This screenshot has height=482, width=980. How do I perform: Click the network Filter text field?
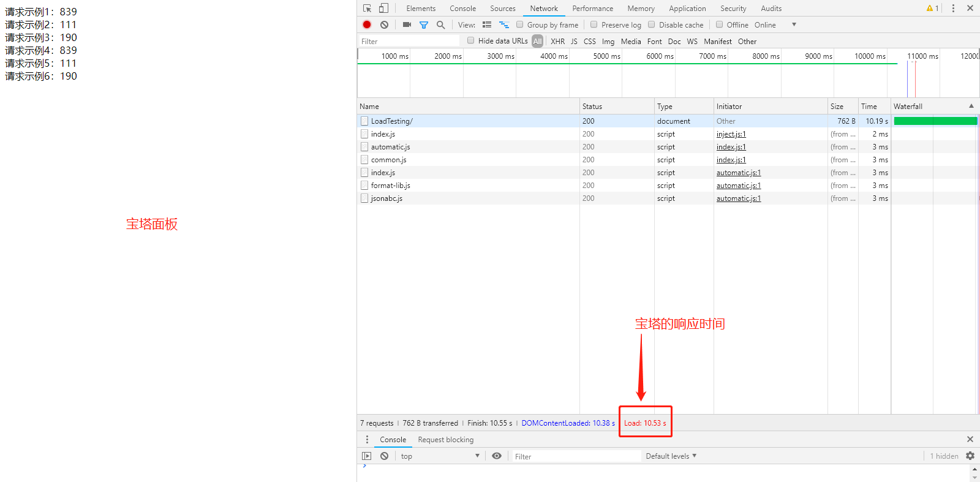pyautogui.click(x=409, y=41)
